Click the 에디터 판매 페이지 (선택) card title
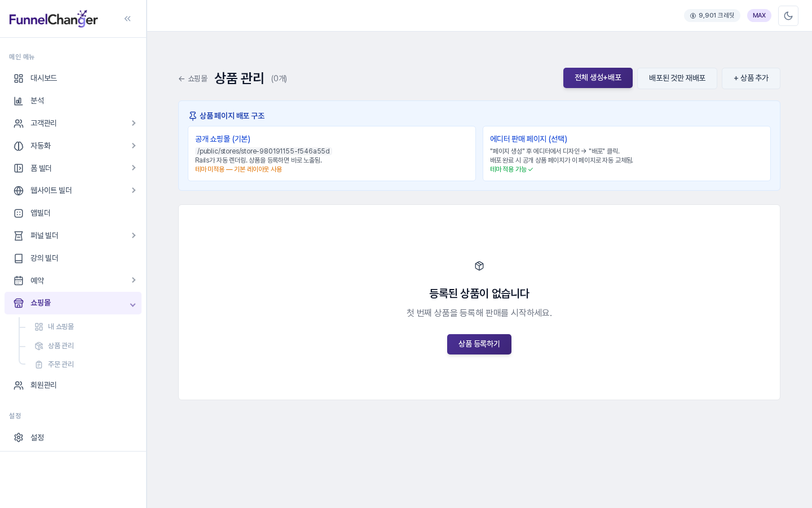Viewport: 812px width, 508px height. click(x=528, y=139)
